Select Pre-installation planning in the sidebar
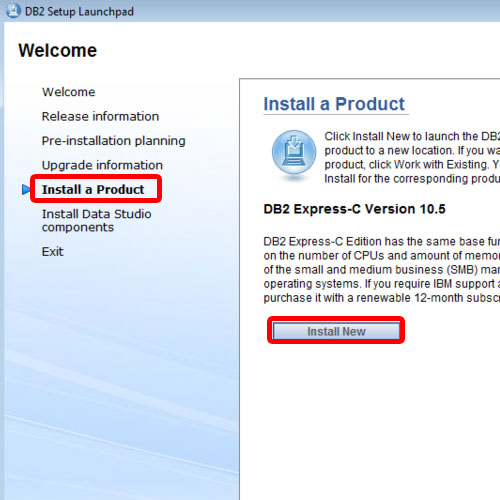Screen dimensions: 500x500 113,141
